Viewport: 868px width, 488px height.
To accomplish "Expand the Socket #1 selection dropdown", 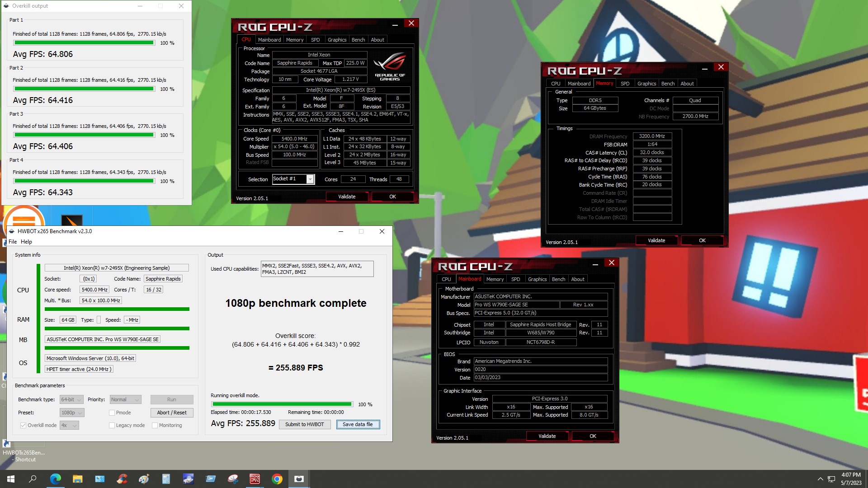I will point(310,179).
